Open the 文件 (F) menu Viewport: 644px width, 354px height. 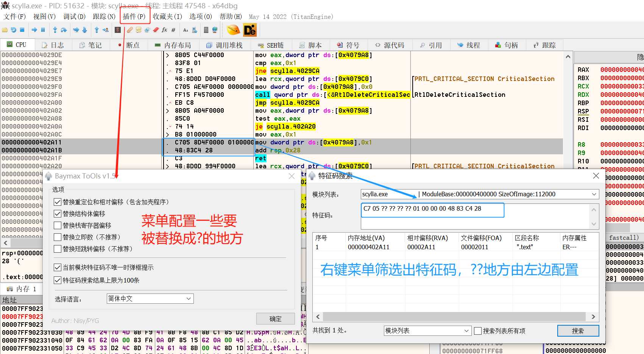click(15, 17)
